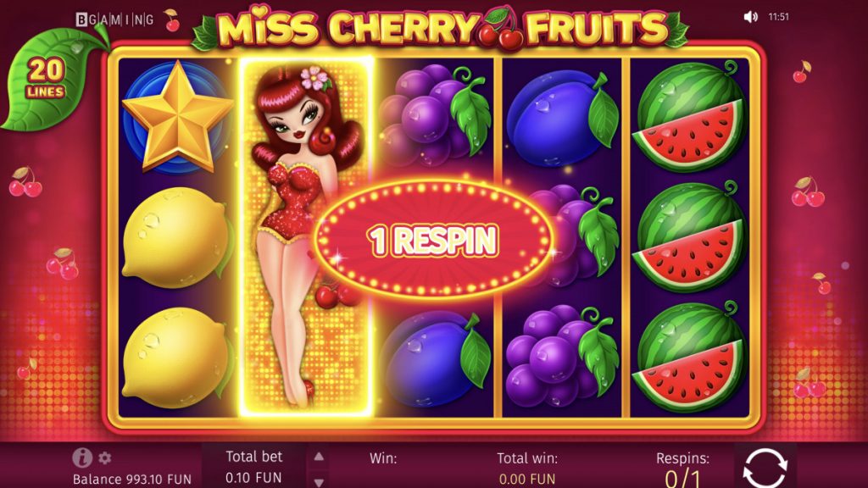Click the golden star scatter symbol
Image resolution: width=868 pixels, height=488 pixels.
(177, 117)
